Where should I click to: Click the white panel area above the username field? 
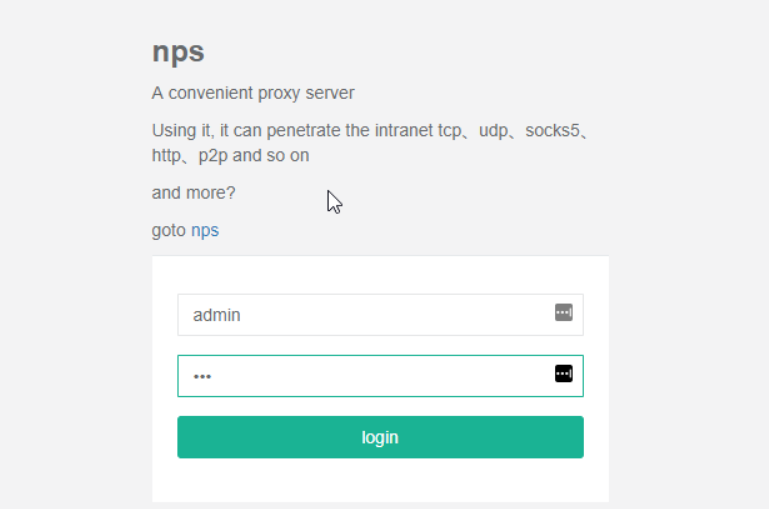pos(380,275)
